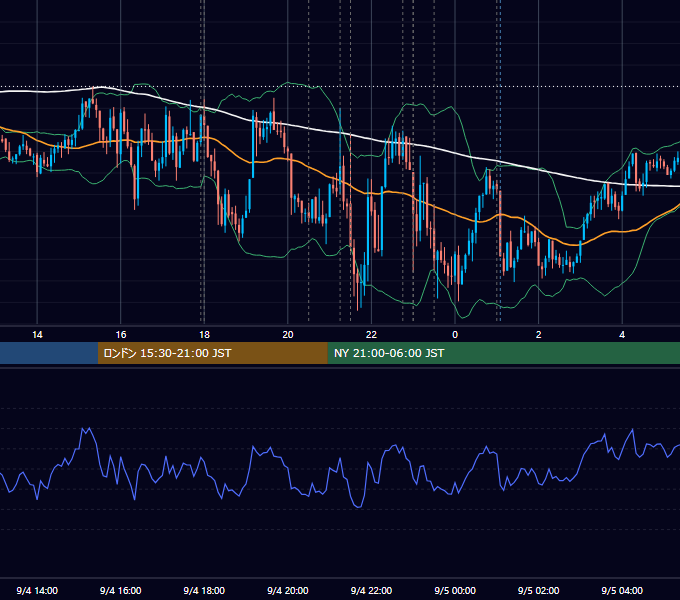Click the 9/4 14:00 date label
Image resolution: width=680 pixels, height=600 pixels.
(x=37, y=590)
